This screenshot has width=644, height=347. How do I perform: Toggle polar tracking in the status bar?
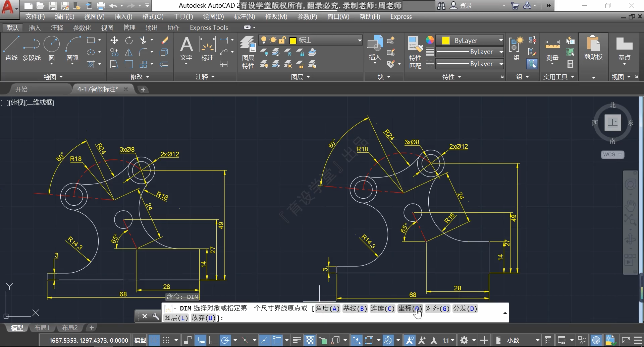click(225, 340)
